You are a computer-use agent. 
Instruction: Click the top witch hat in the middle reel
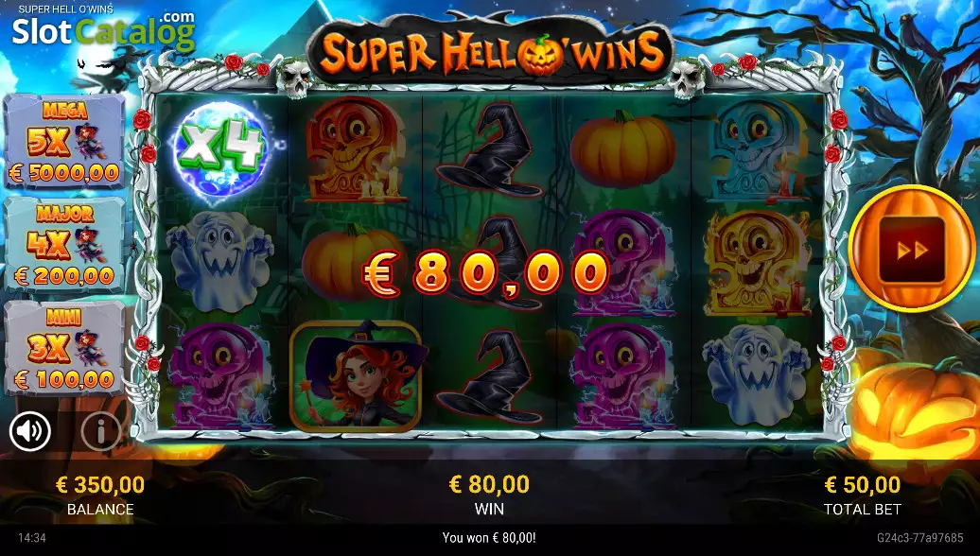(x=489, y=150)
